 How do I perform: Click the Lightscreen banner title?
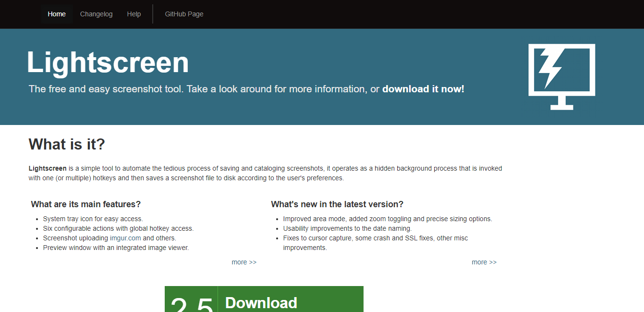108,62
